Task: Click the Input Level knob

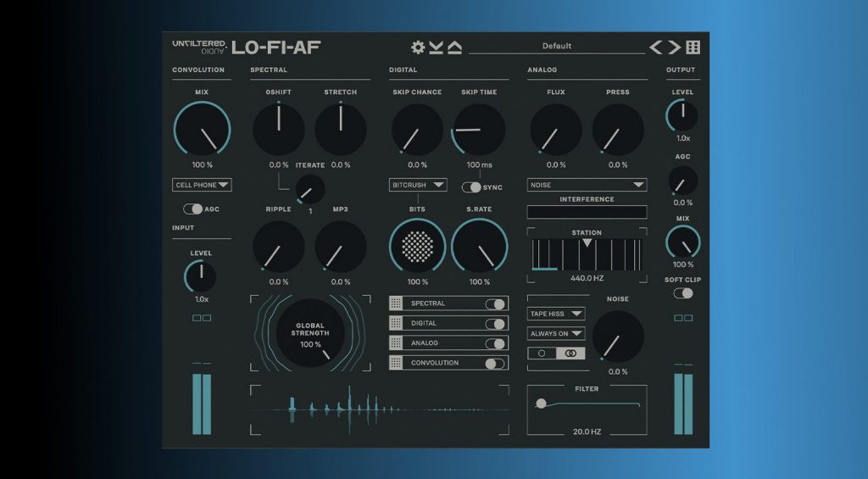Action: (201, 276)
